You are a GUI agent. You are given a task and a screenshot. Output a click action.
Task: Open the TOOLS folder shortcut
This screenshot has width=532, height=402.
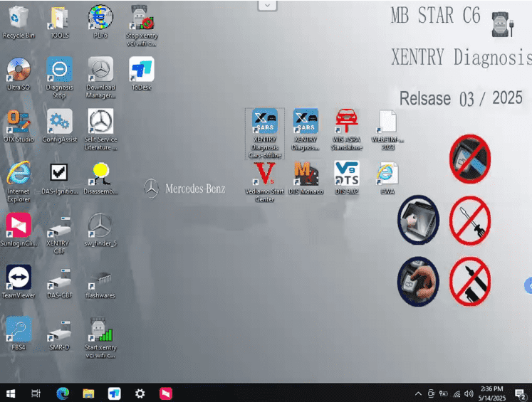click(x=59, y=22)
